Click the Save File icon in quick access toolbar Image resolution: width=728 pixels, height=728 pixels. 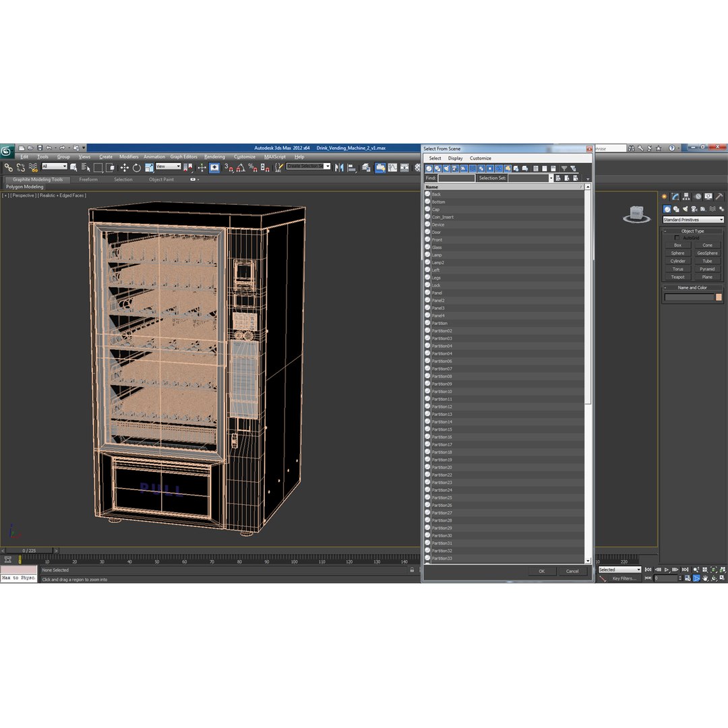(x=40, y=148)
